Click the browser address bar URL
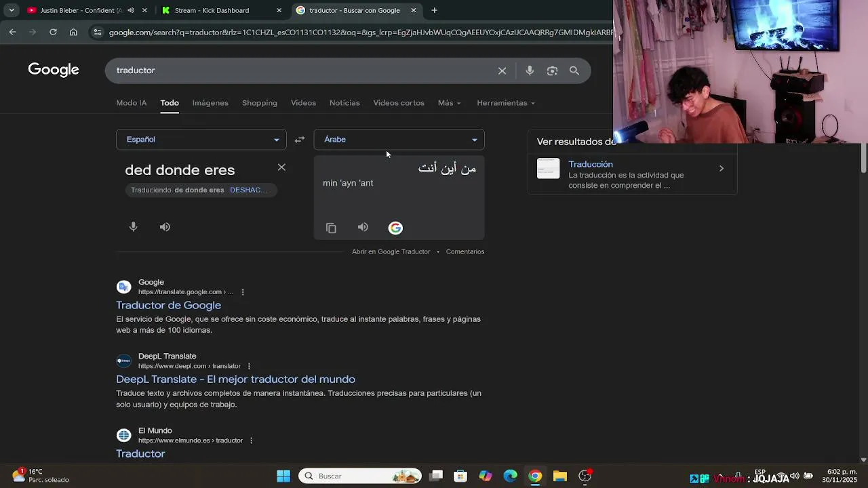 (359, 32)
